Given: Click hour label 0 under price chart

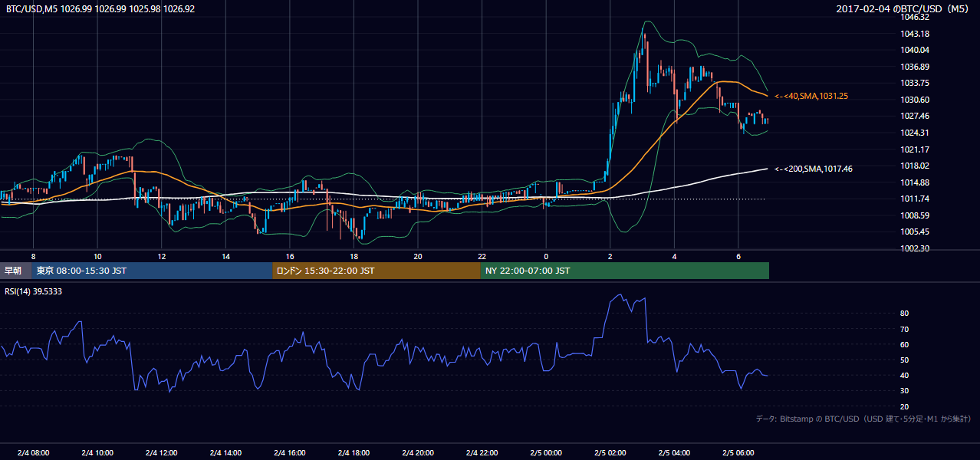Looking at the screenshot, I should click(x=545, y=256).
